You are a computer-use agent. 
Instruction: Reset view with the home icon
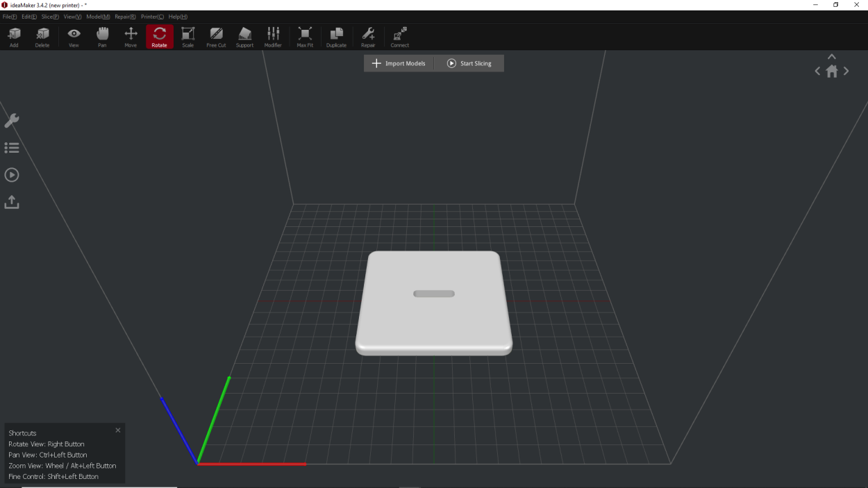point(832,71)
